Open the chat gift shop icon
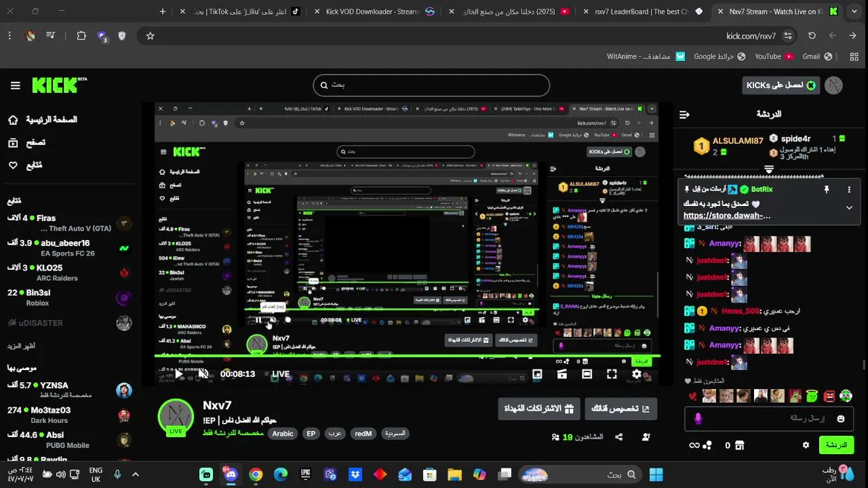Viewport: 868px width, 488px height. tap(739, 445)
